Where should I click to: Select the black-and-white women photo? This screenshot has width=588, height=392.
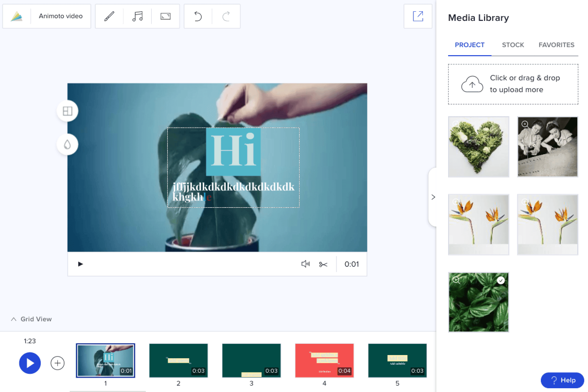point(548,147)
